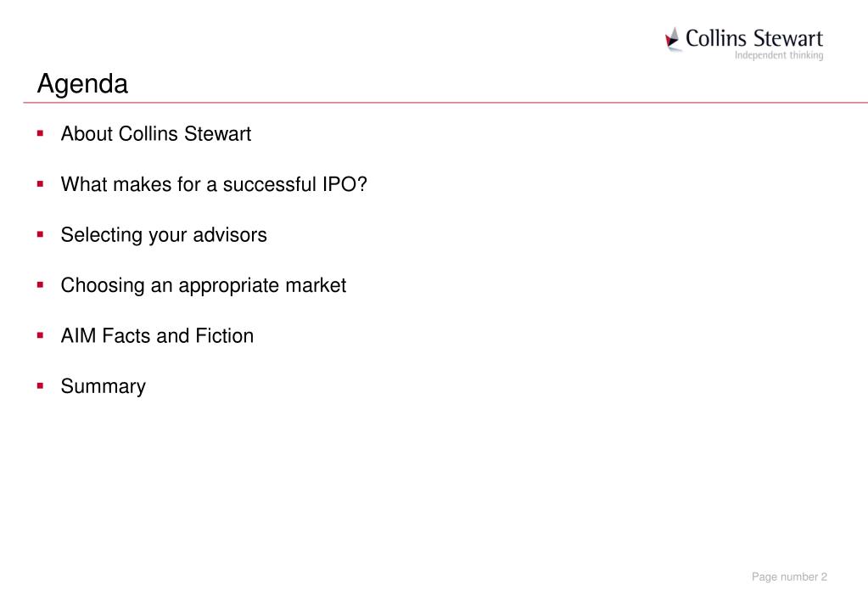Click the Page number 2 footer
Image resolution: width=868 pixels, height=601 pixels.
pyautogui.click(x=789, y=576)
